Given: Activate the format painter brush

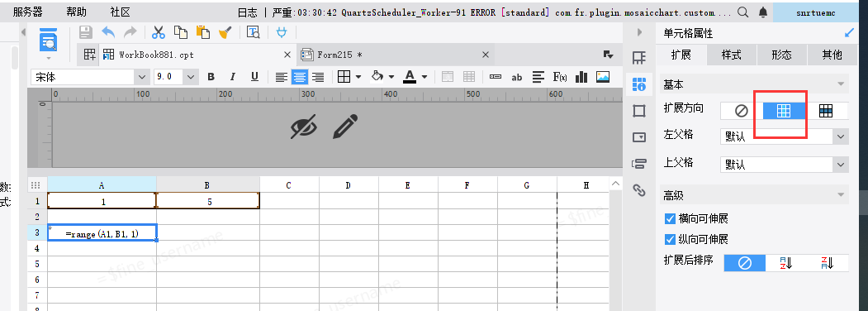Looking at the screenshot, I should tap(225, 32).
